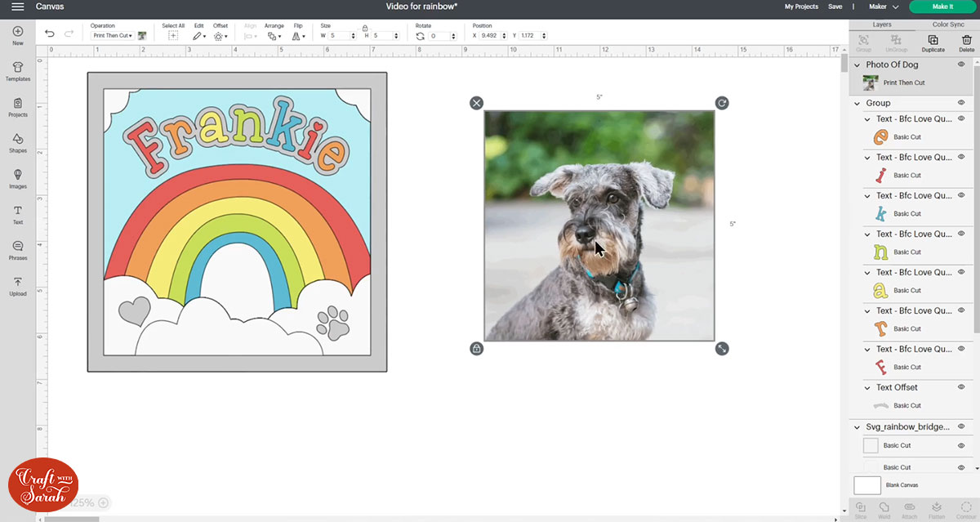Toggle visibility of Text Offset layer
980x522 pixels.
(x=961, y=387)
